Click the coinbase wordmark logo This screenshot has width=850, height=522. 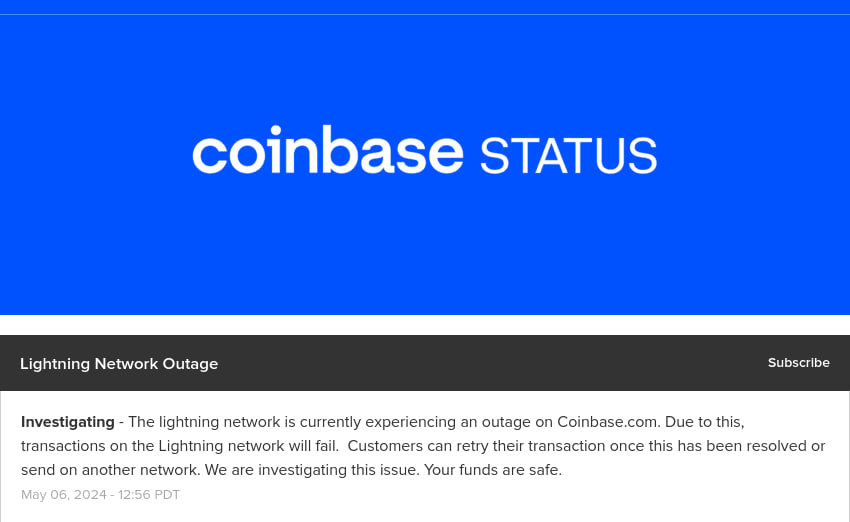328,152
